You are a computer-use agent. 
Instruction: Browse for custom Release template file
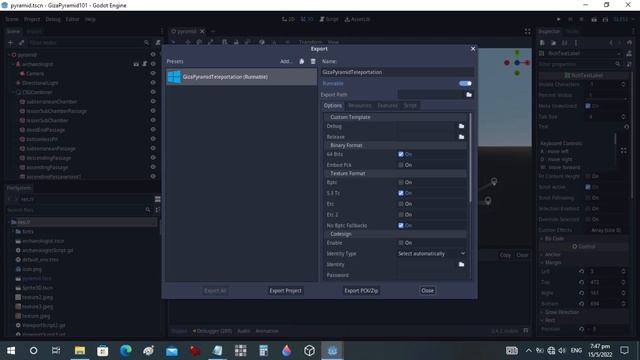click(x=461, y=137)
